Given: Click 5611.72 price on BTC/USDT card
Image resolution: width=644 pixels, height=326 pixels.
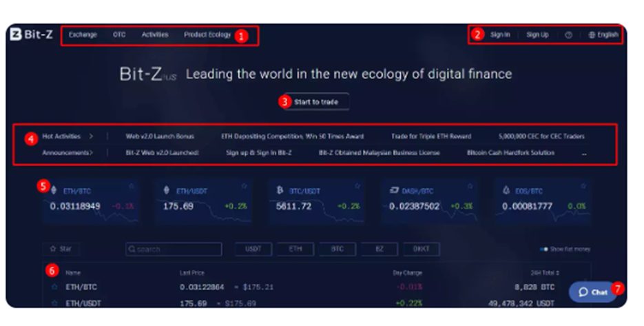Looking at the screenshot, I should tap(293, 206).
